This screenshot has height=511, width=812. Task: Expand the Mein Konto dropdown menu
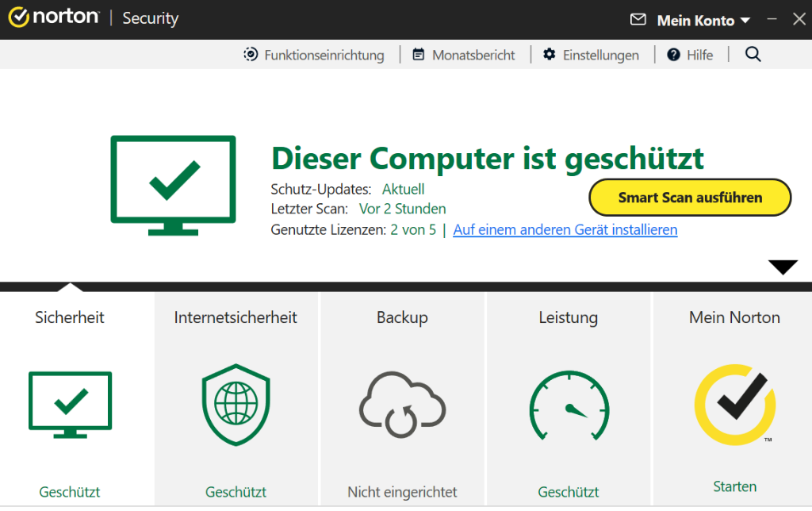point(703,20)
